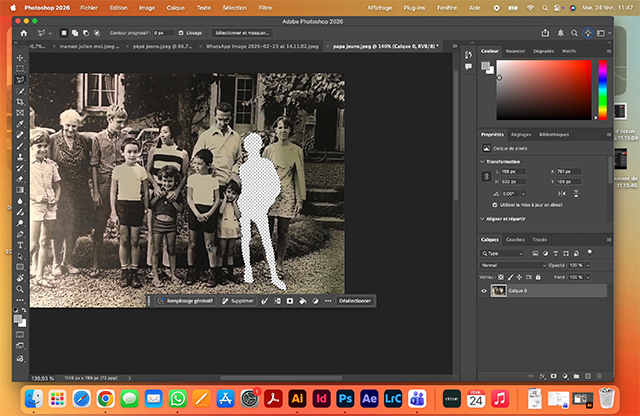Image resolution: width=640 pixels, height=416 pixels.
Task: Switch to the Réglages tab
Action: [x=521, y=134]
